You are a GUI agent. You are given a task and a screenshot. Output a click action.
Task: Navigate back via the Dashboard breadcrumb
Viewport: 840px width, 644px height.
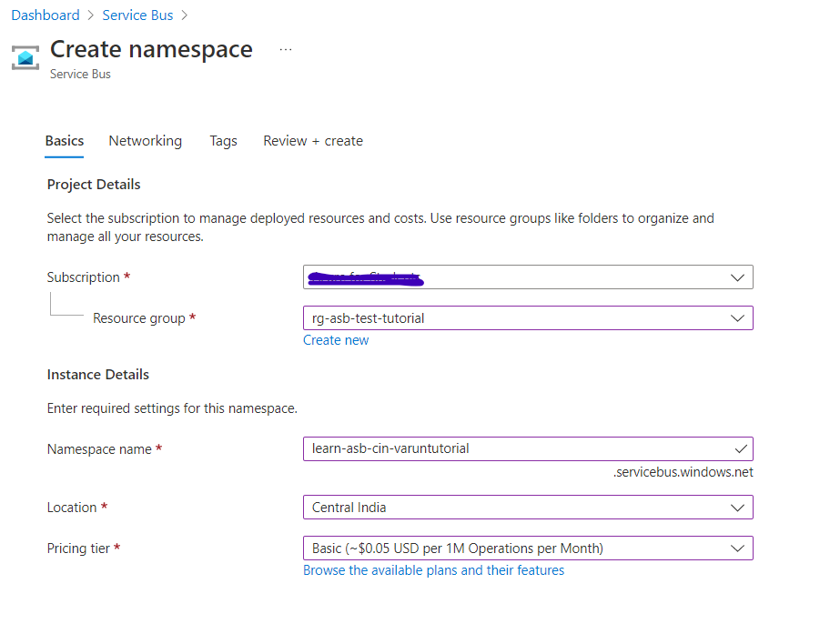(46, 15)
